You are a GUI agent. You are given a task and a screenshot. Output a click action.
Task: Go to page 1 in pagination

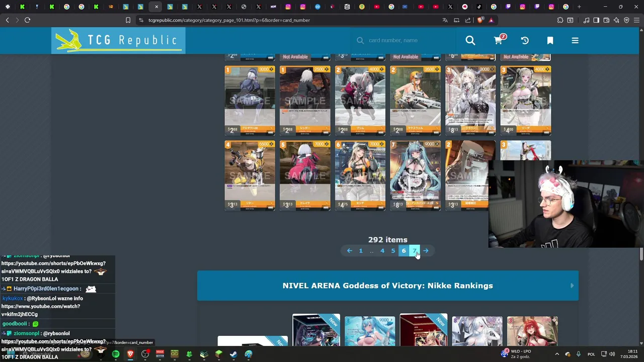click(x=360, y=250)
